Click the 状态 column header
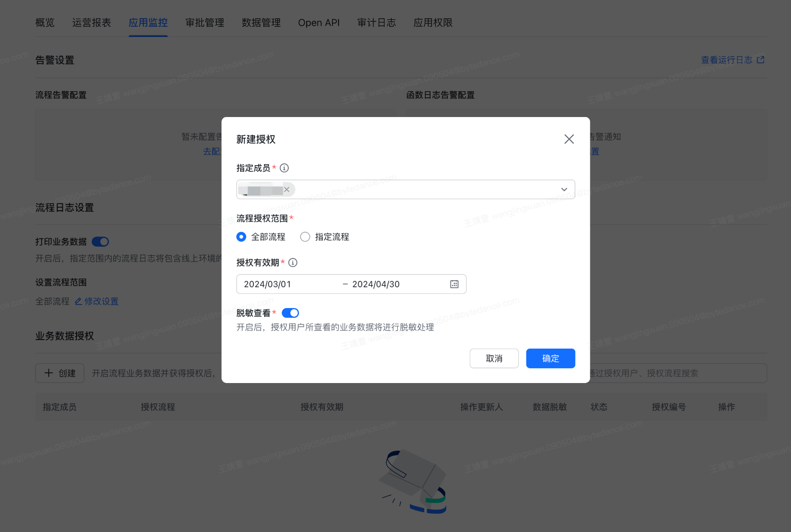This screenshot has height=532, width=791. point(599,407)
